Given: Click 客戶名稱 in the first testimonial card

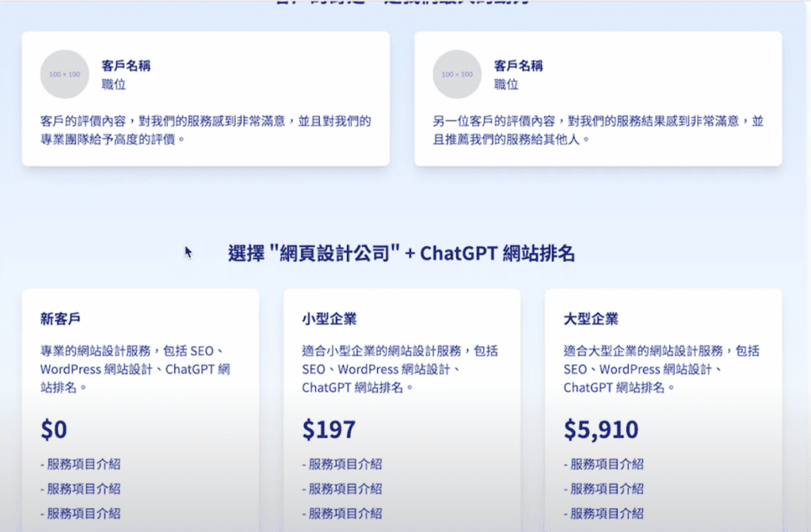Looking at the screenshot, I should pyautogui.click(x=126, y=66).
